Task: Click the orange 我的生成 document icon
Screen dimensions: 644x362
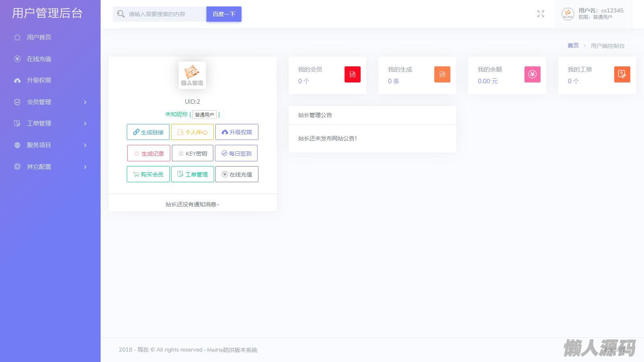Action: (442, 74)
